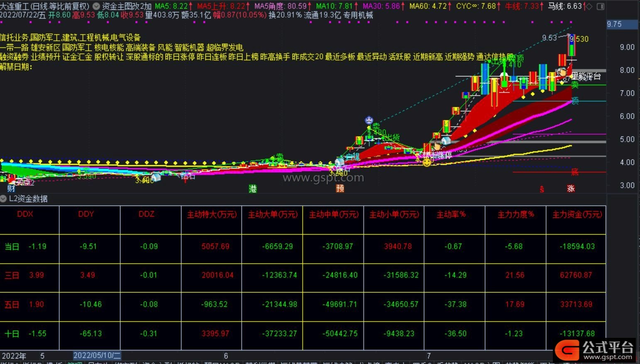Click the 三日 row label
The image size is (640, 364).
(x=12, y=275)
